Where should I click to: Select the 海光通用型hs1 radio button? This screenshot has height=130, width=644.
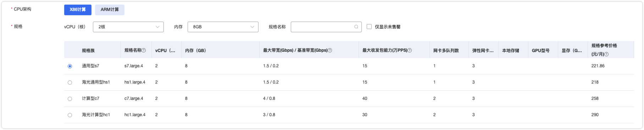click(70, 83)
